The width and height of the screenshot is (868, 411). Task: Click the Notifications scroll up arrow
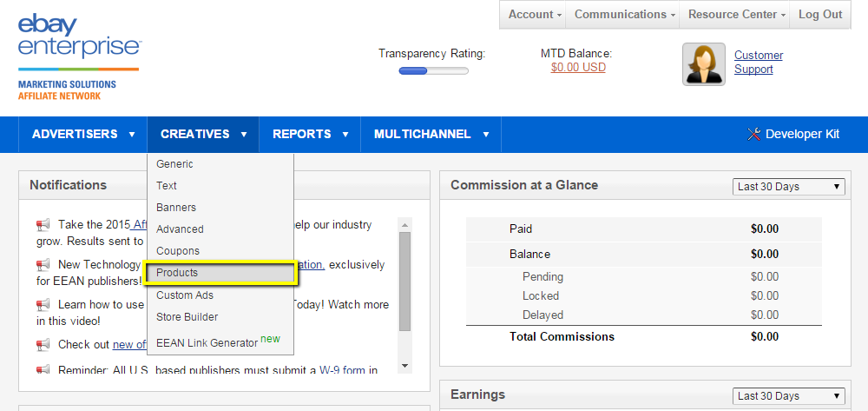pos(404,225)
